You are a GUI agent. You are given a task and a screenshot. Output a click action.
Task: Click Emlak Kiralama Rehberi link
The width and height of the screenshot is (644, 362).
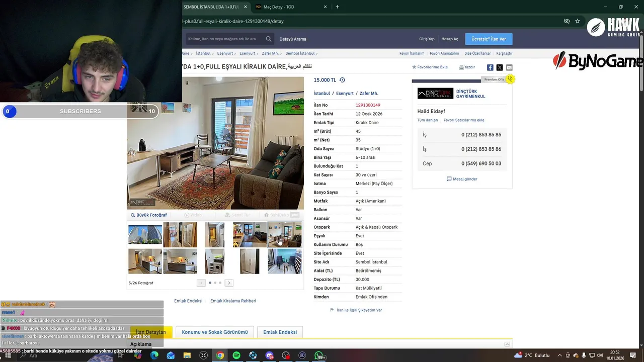233,301
